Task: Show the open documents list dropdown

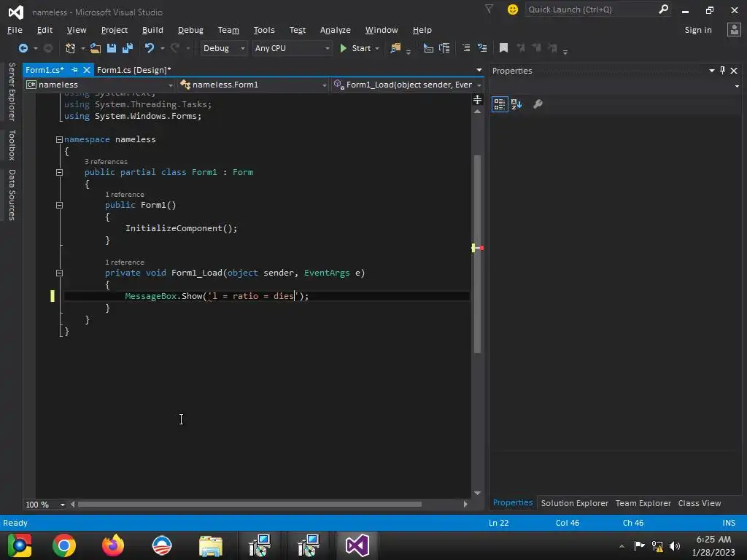Action: 479,70
